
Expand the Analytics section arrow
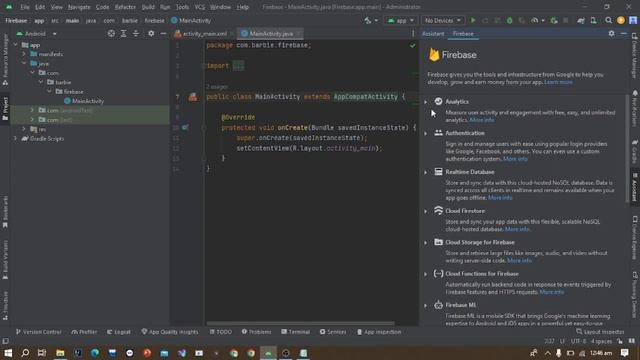[x=425, y=102]
